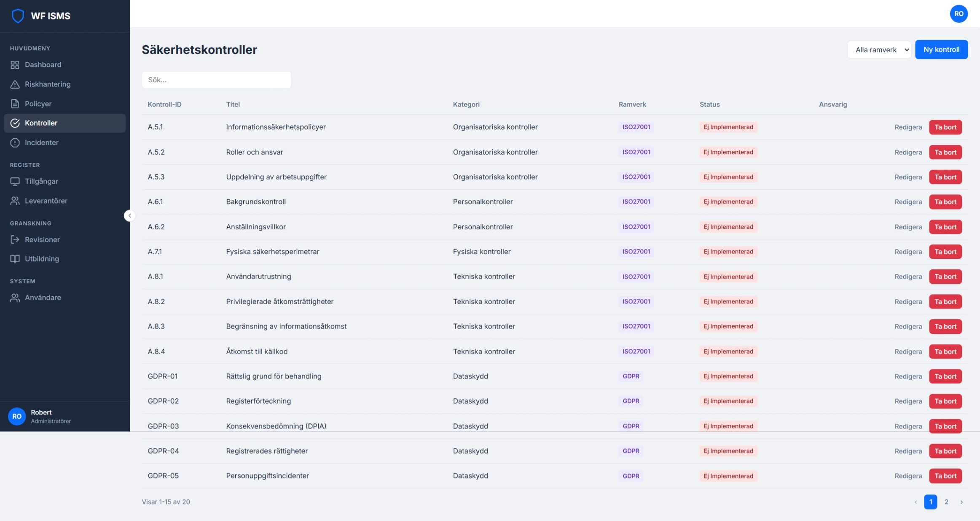
Task: Click the Incidenter alert circle icon
Action: coord(15,142)
